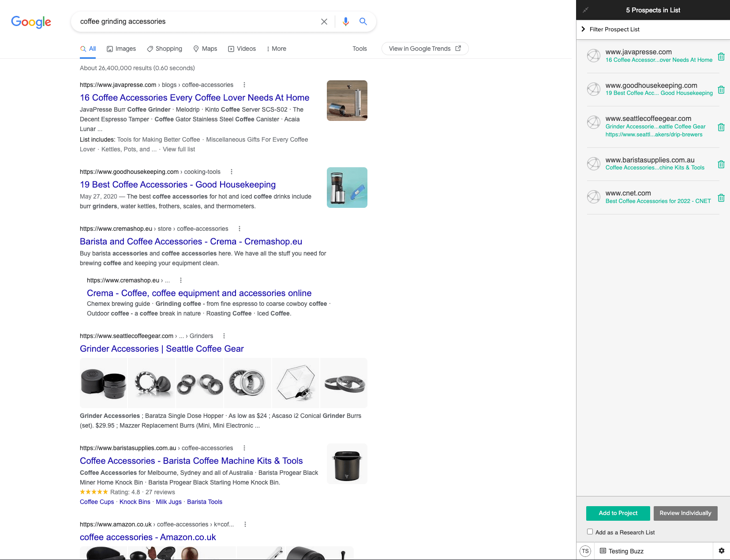Open the Milk Jugs sitelink
The width and height of the screenshot is (730, 560).
tap(168, 502)
